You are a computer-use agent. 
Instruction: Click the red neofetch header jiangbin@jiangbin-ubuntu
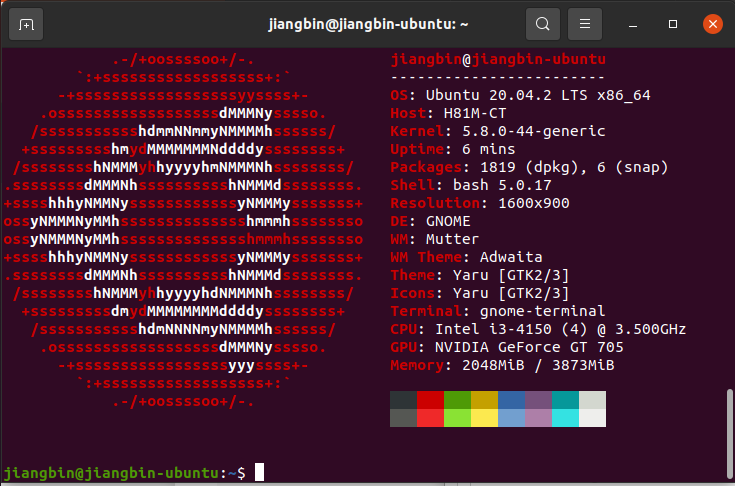[498, 60]
